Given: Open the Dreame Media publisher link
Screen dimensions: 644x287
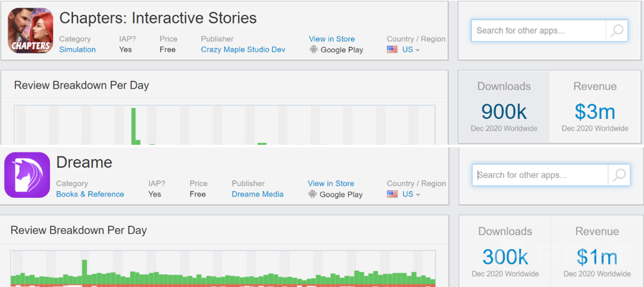Looking at the screenshot, I should [x=258, y=194].
